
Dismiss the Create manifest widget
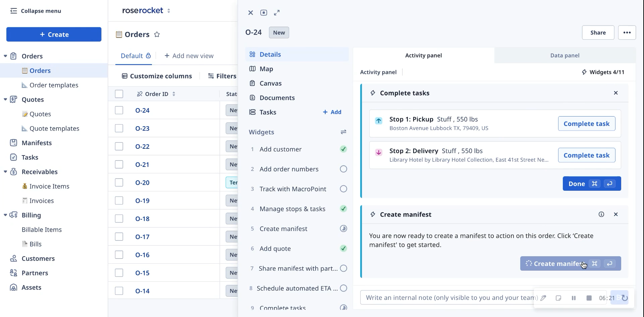(x=616, y=214)
